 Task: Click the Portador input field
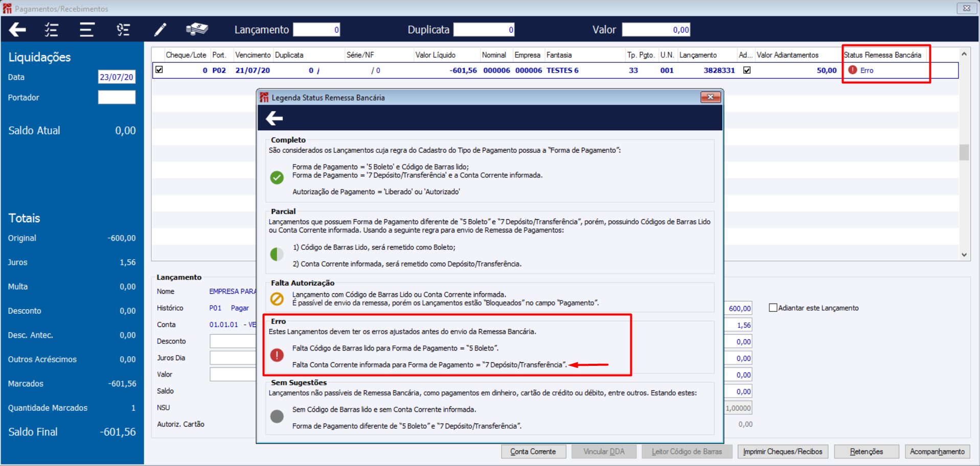pos(117,97)
